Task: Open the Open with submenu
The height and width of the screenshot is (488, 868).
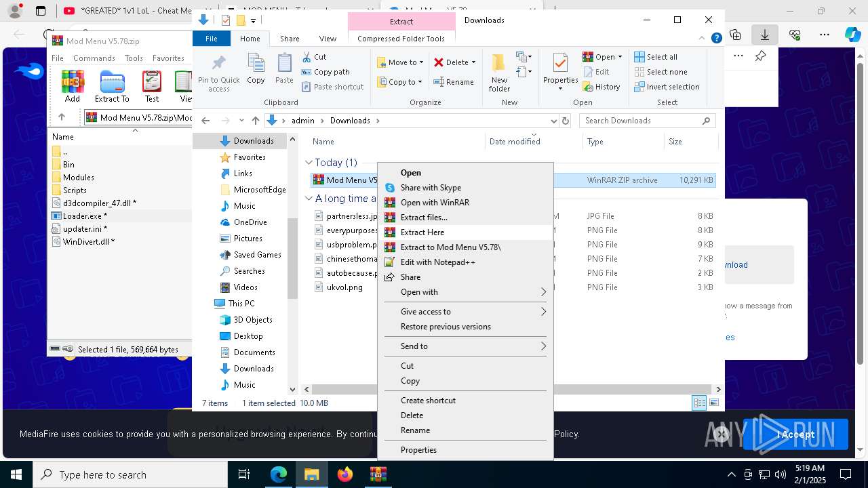Action: (465, 292)
